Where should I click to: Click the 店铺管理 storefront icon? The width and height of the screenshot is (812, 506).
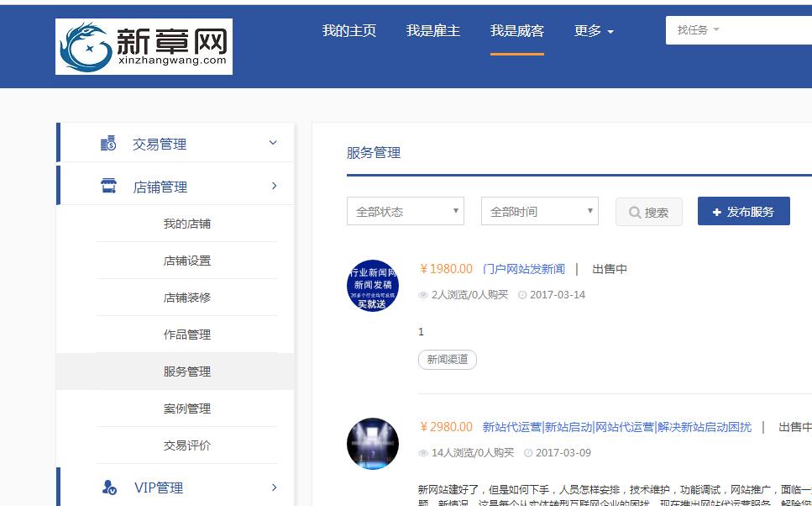click(x=108, y=186)
